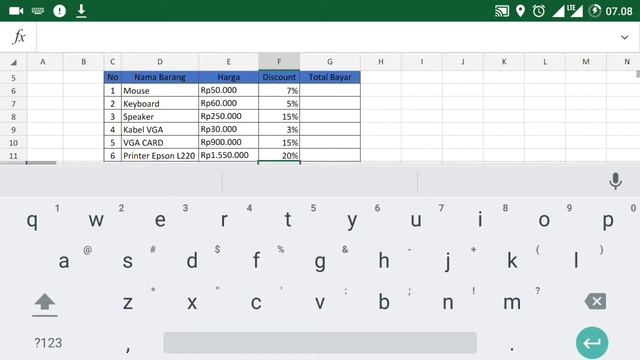
Task: Select the '5%' discount cell
Action: [279, 103]
